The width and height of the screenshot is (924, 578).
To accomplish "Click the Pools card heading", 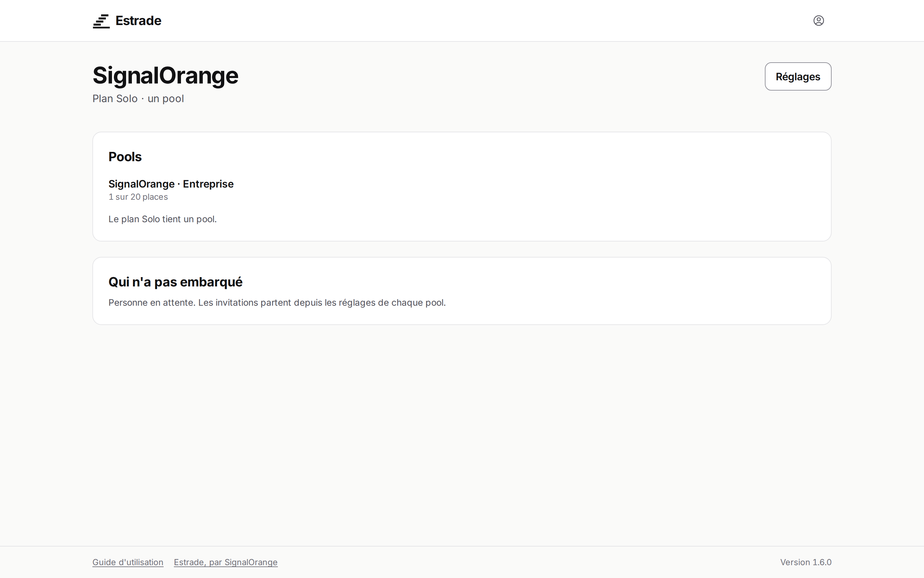I will [x=125, y=157].
